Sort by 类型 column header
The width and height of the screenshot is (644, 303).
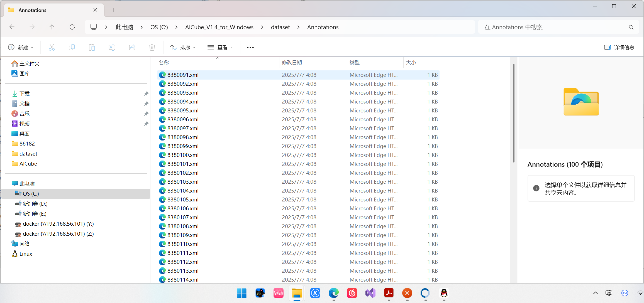pos(375,62)
